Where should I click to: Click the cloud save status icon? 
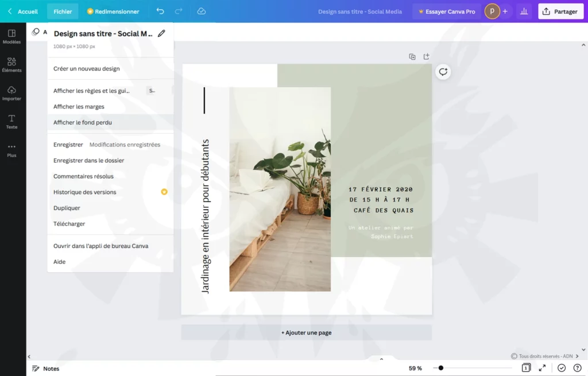(x=202, y=11)
